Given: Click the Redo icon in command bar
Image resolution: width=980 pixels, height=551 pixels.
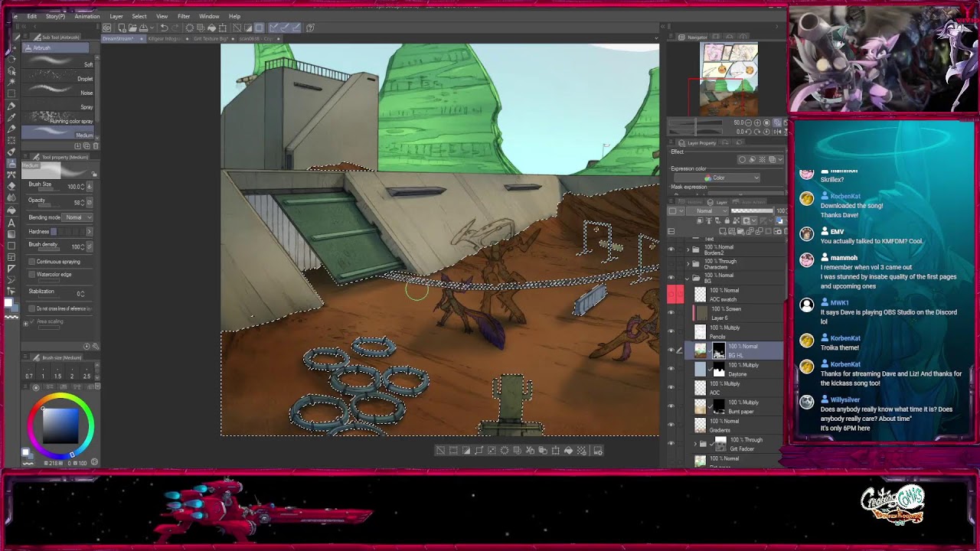Looking at the screenshot, I should tap(175, 28).
